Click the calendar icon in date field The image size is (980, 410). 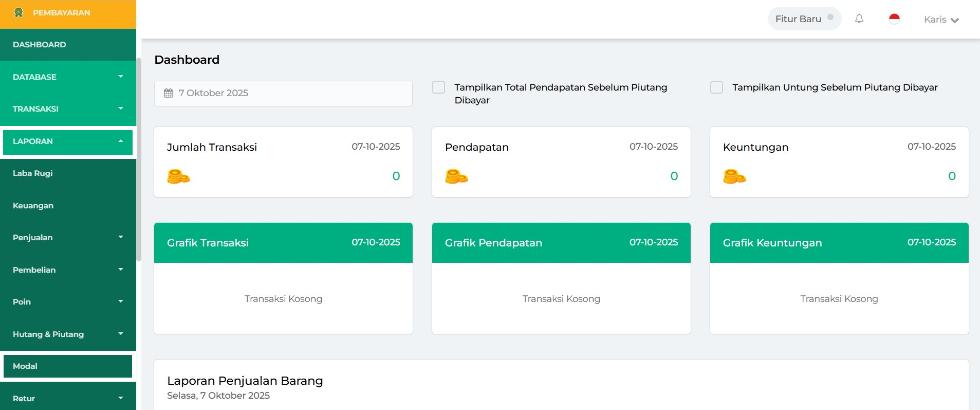pos(168,93)
